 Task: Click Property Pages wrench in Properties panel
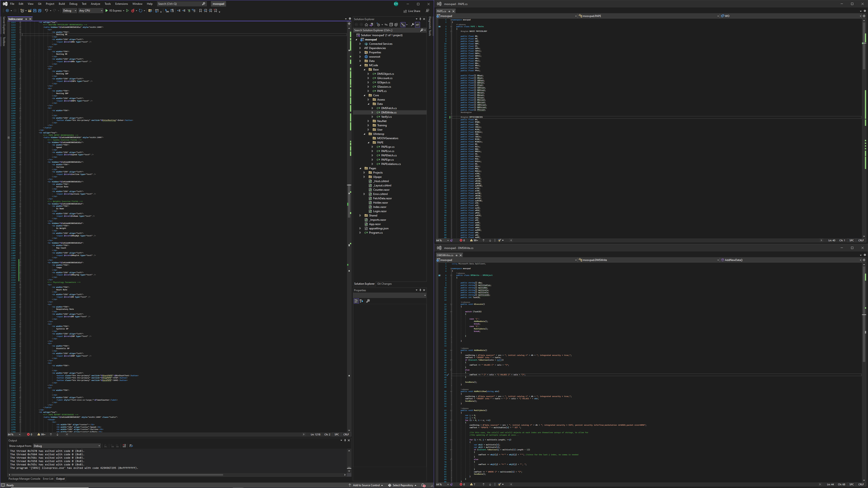[368, 301]
